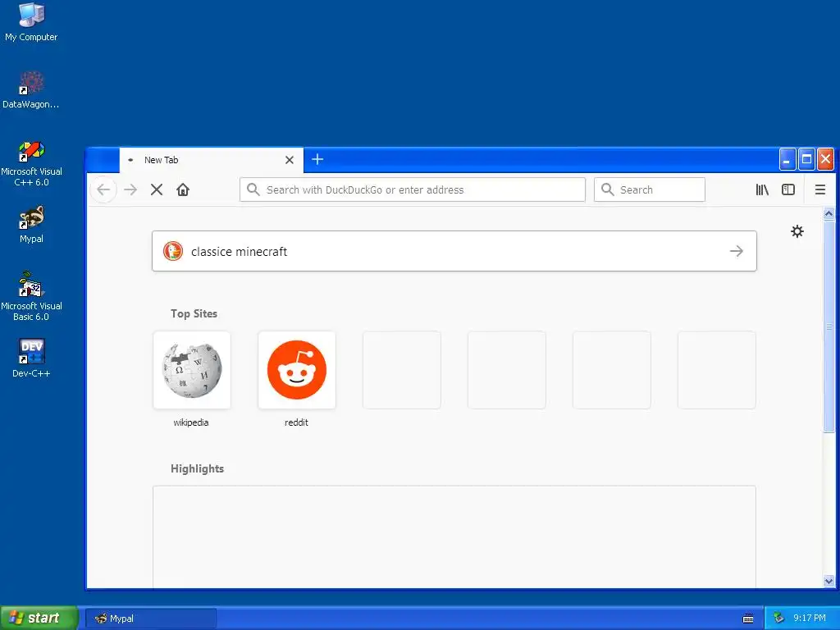The width and height of the screenshot is (840, 630).
Task: Click the system tray network icon
Action: 779,619
